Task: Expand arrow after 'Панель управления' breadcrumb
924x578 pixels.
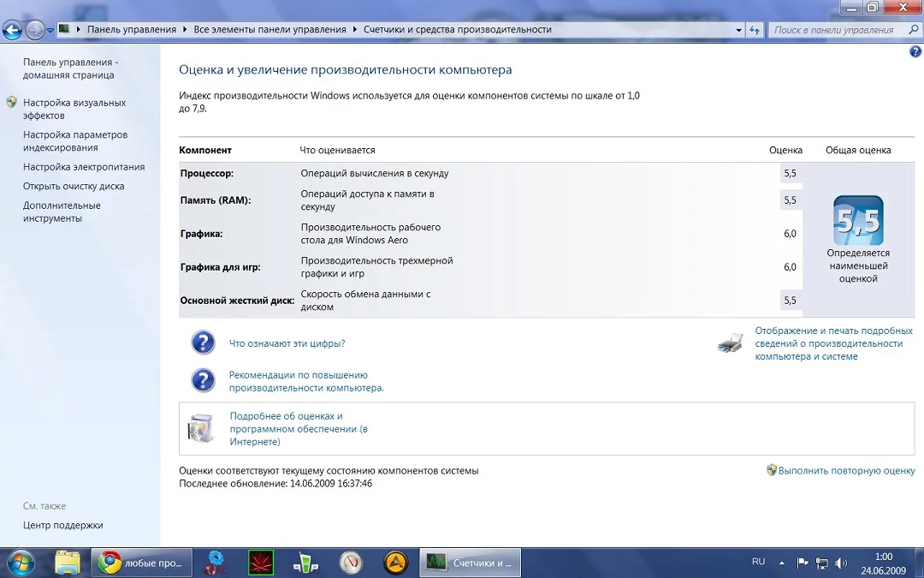Action: (x=185, y=29)
